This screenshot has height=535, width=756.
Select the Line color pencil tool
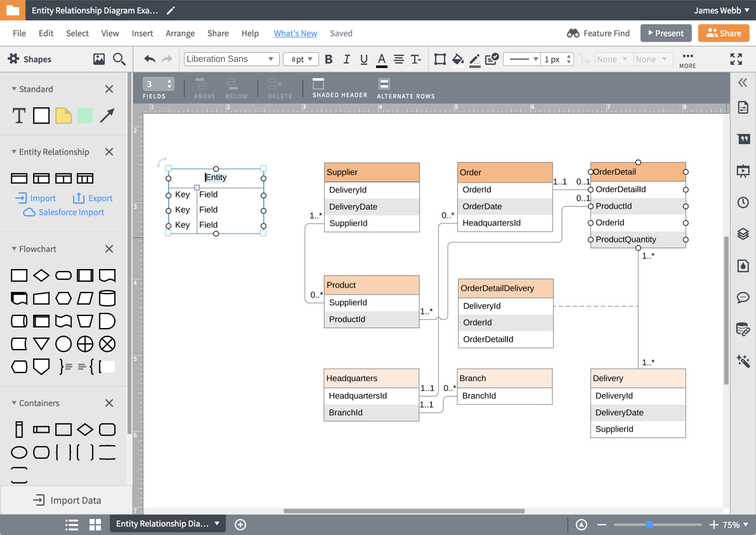point(475,59)
